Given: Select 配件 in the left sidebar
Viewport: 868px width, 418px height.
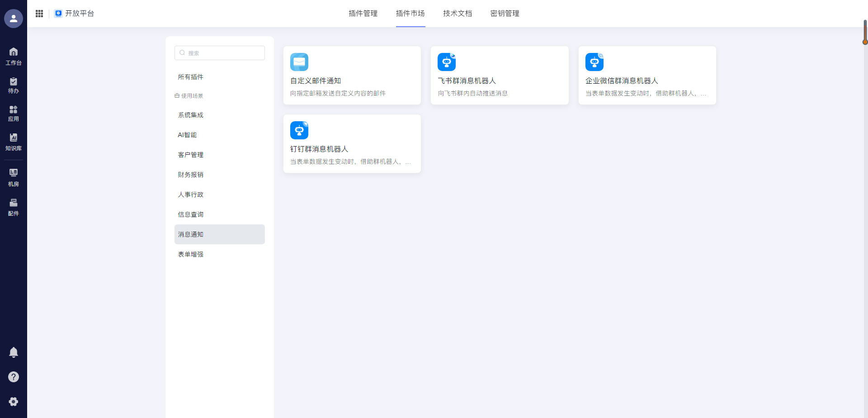Looking at the screenshot, I should [x=14, y=207].
